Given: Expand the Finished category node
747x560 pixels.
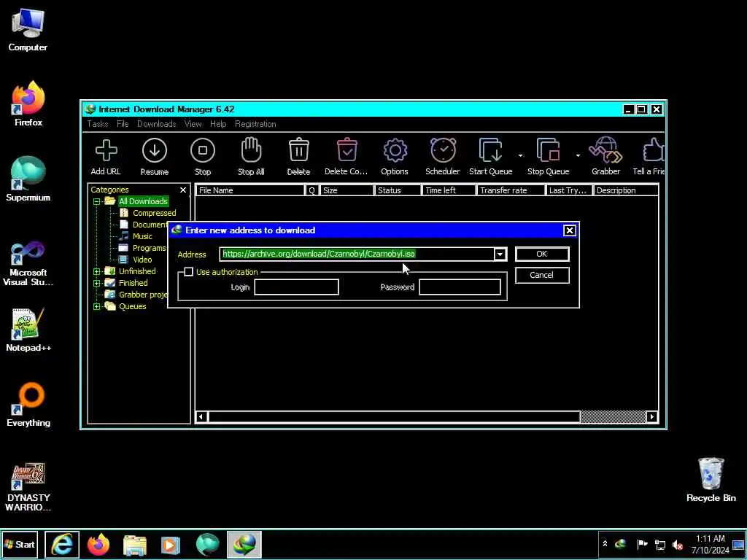Looking at the screenshot, I should [97, 283].
